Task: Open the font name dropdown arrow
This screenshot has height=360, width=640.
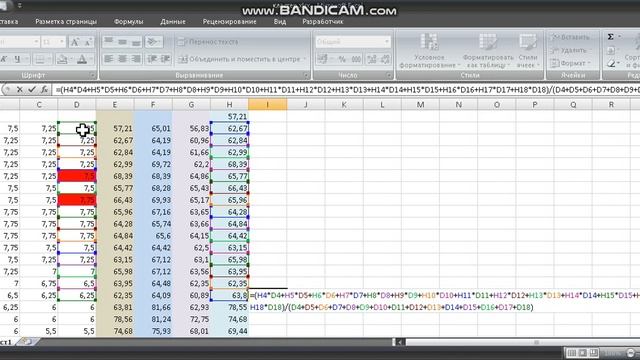Action: coord(36,42)
